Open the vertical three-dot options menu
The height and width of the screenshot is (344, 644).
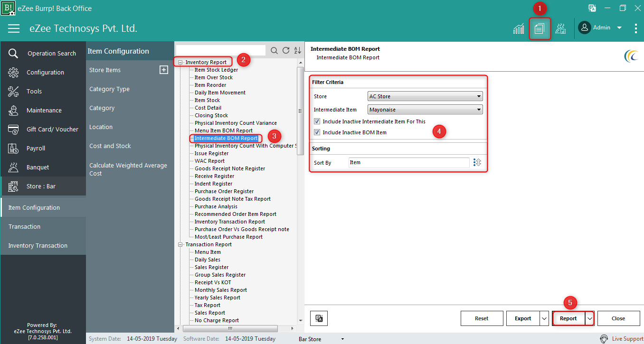coord(636,28)
